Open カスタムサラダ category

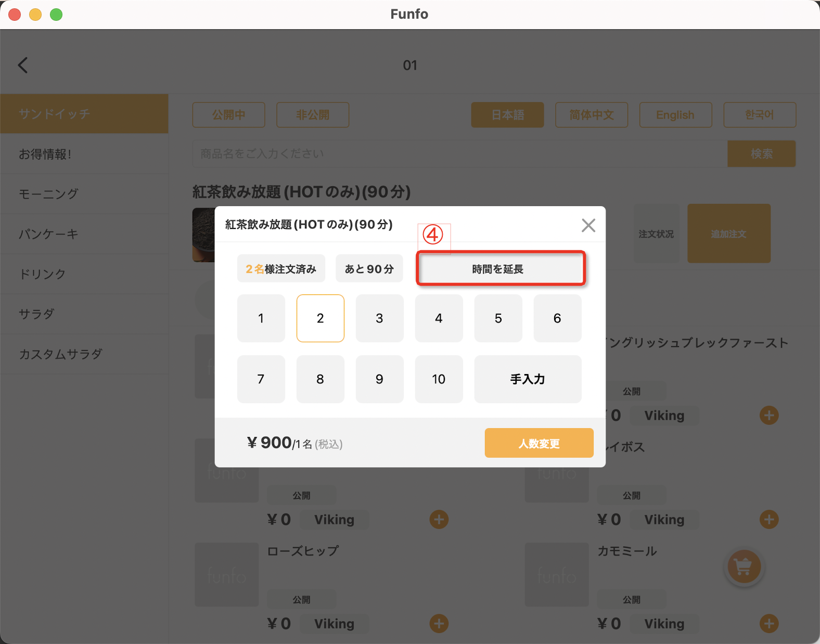(84, 354)
